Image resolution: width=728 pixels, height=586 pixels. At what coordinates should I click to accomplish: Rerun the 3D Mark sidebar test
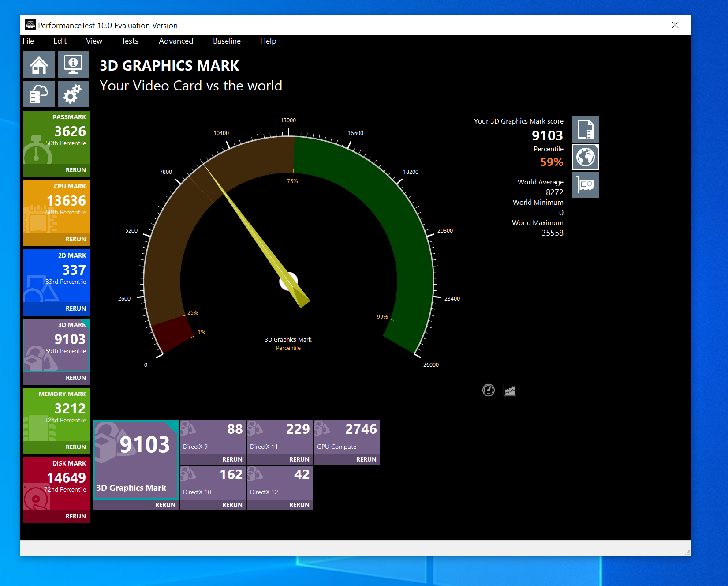click(76, 378)
